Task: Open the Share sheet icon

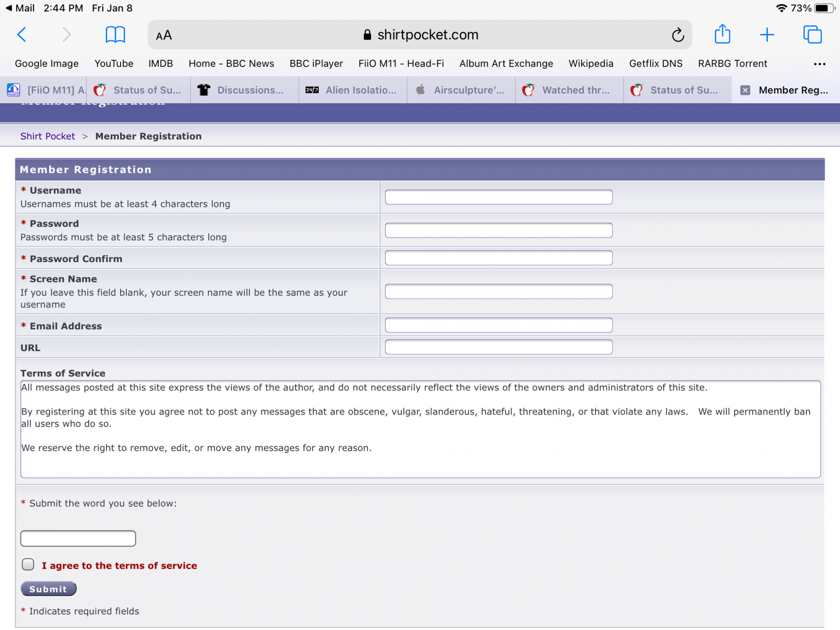Action: coord(722,34)
